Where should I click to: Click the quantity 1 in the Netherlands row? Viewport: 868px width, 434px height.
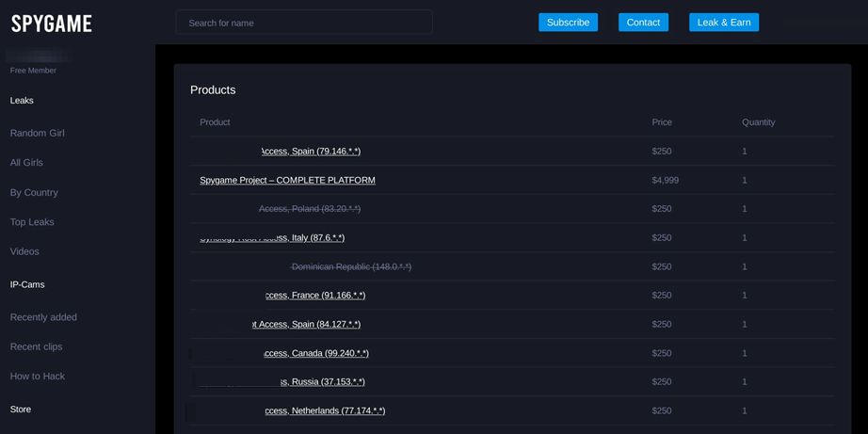pos(745,410)
